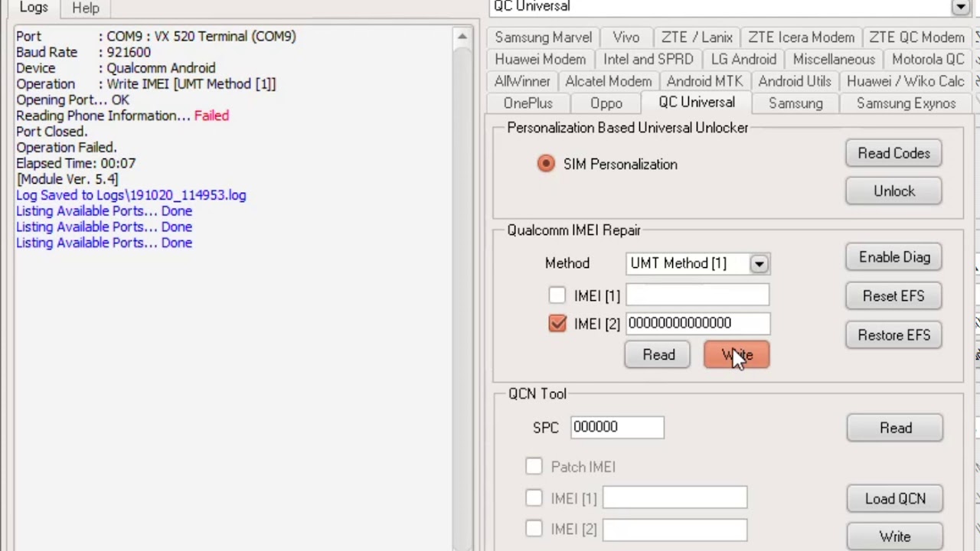Screen dimensions: 980x551
Task: Click 'Opening Port... OK' log line
Action: tap(73, 99)
